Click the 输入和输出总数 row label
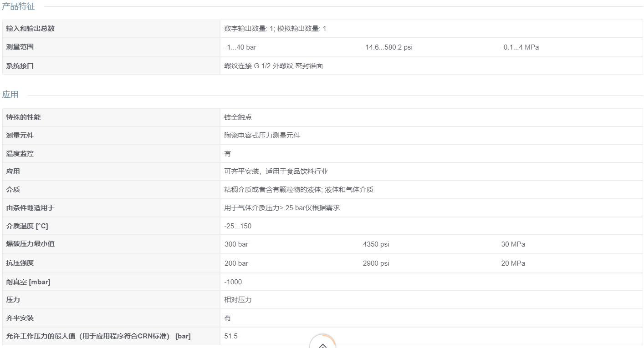Screen dimensions: 644x348 [x=31, y=29]
